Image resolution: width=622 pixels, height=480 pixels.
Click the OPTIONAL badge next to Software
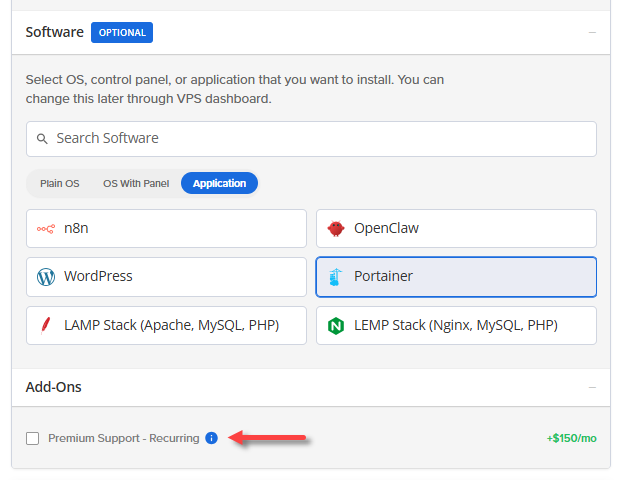coord(122,33)
